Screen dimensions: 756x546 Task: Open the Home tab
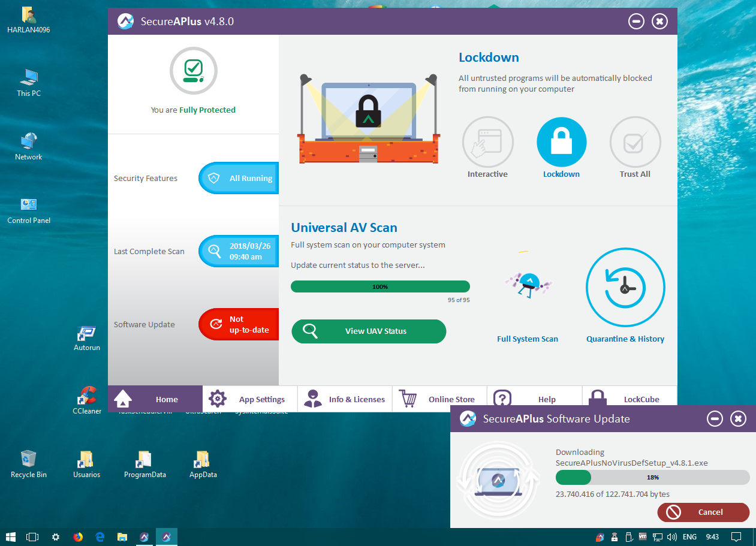point(155,399)
